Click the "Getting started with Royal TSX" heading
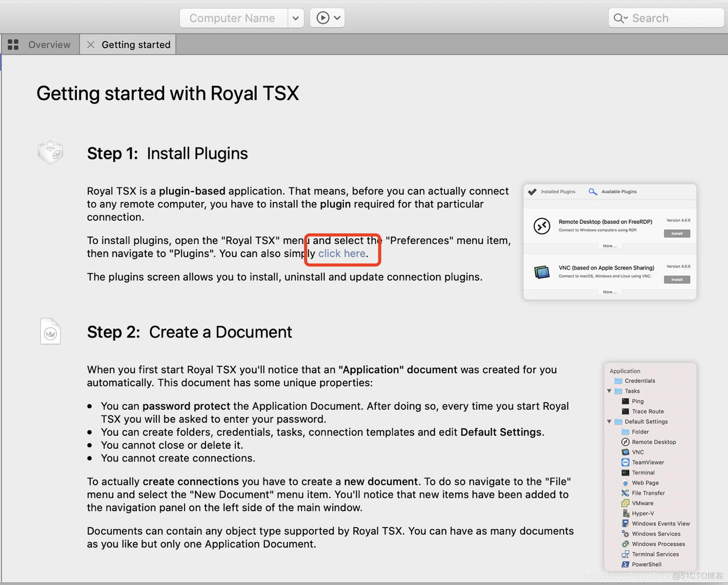This screenshot has height=585, width=728. (x=168, y=94)
